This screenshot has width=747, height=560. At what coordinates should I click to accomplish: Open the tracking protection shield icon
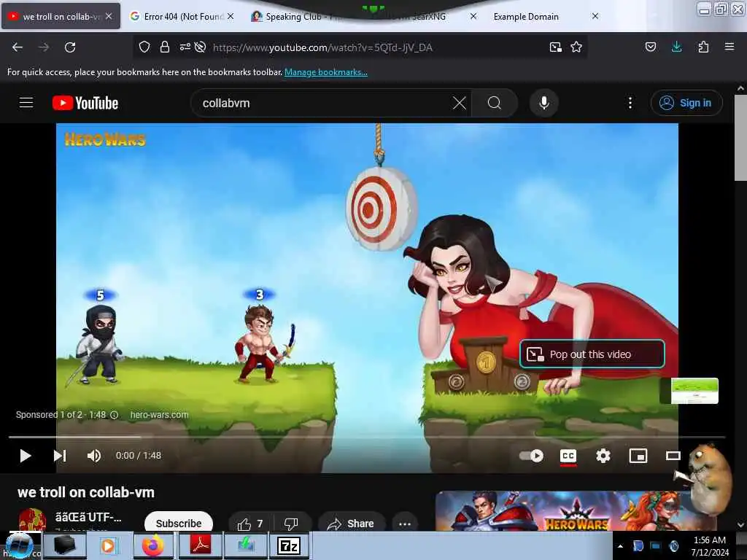(144, 47)
